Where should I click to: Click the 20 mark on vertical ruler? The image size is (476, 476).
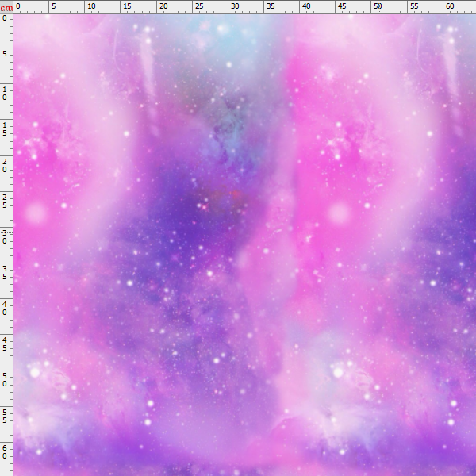[x=5, y=166]
